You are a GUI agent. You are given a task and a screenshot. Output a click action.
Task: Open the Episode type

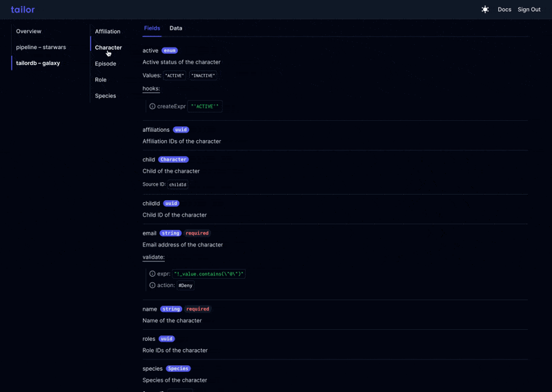(106, 63)
